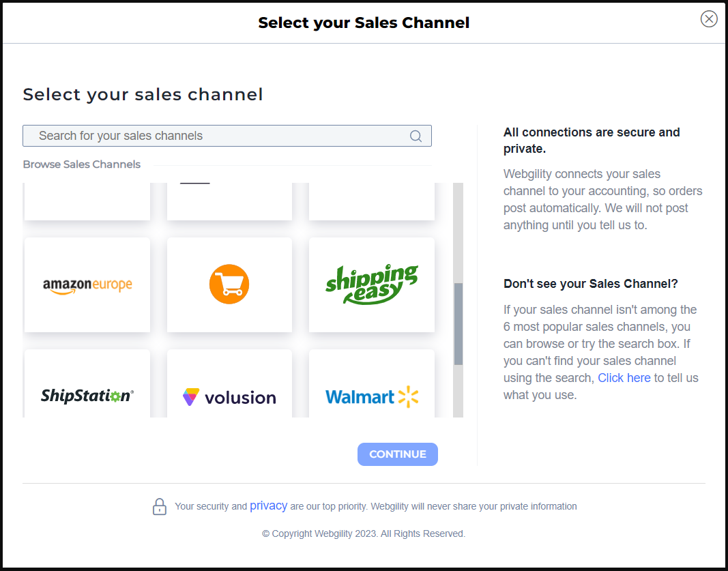Select the Amazon Europe sales channel
Screen dimensions: 728x571
tap(87, 284)
